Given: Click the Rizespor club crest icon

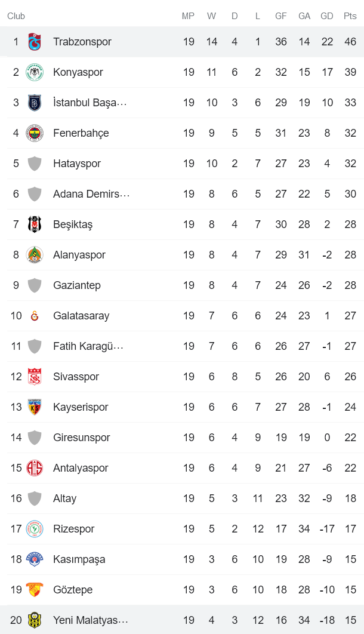Looking at the screenshot, I should coord(34,529).
